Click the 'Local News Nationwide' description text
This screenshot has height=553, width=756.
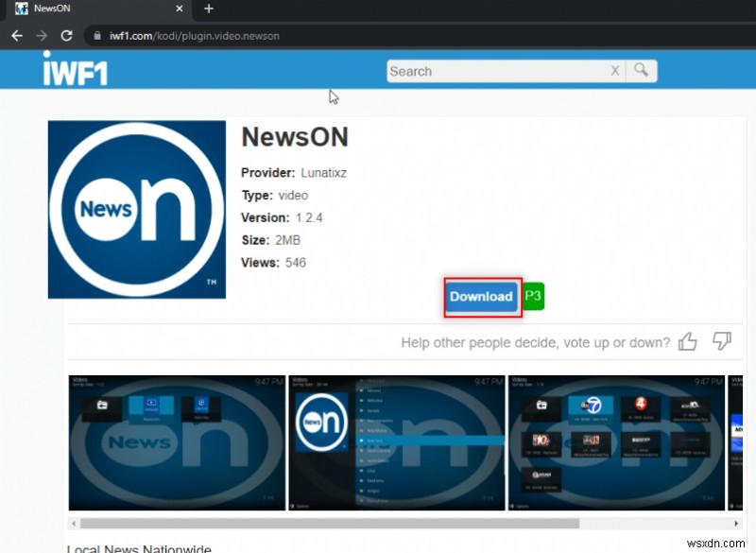pyautogui.click(x=139, y=548)
